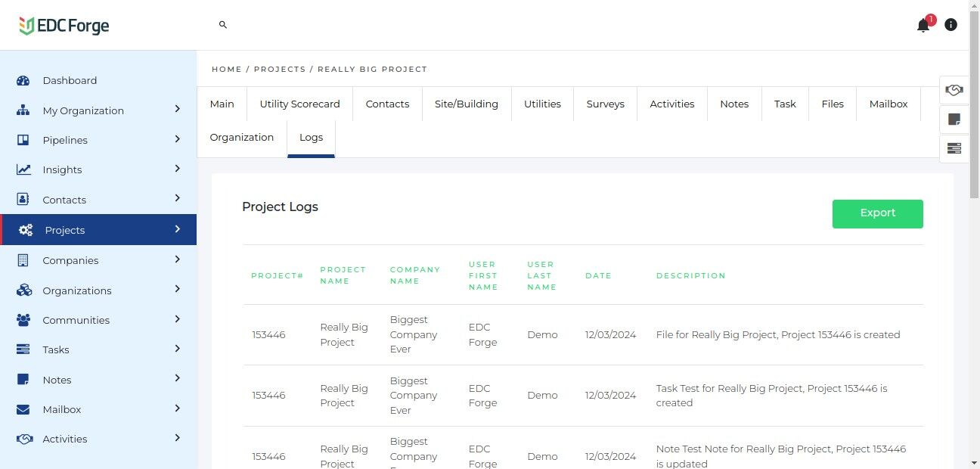This screenshot has height=469, width=980.
Task: Open the sticky note quick-action on right edge
Action: (x=954, y=120)
